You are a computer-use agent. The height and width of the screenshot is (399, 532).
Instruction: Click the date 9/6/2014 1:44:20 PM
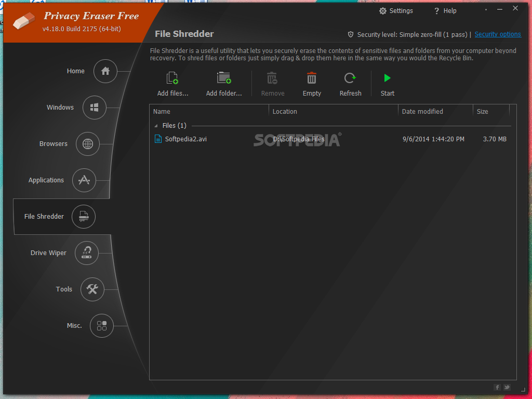[433, 139]
